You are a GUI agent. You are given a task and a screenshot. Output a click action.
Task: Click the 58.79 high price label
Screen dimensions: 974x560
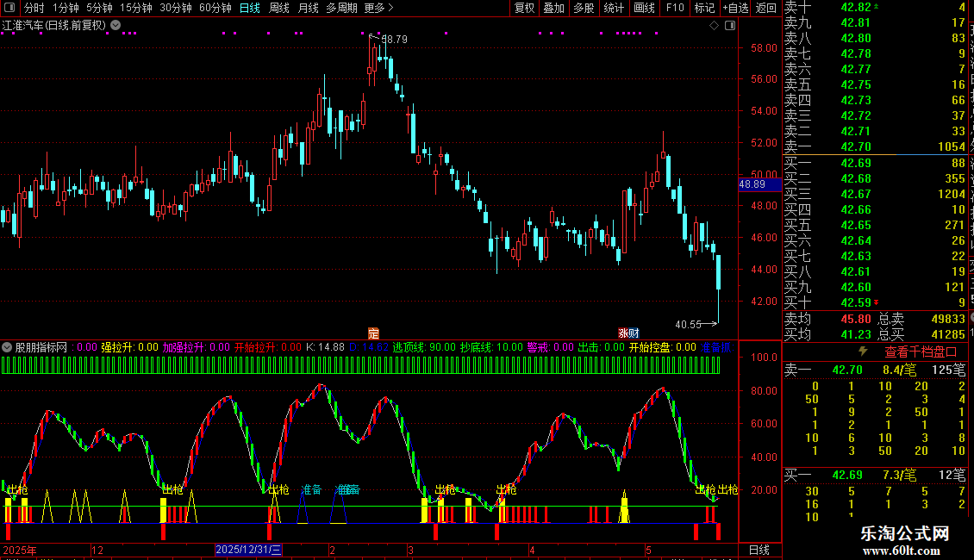coord(395,39)
